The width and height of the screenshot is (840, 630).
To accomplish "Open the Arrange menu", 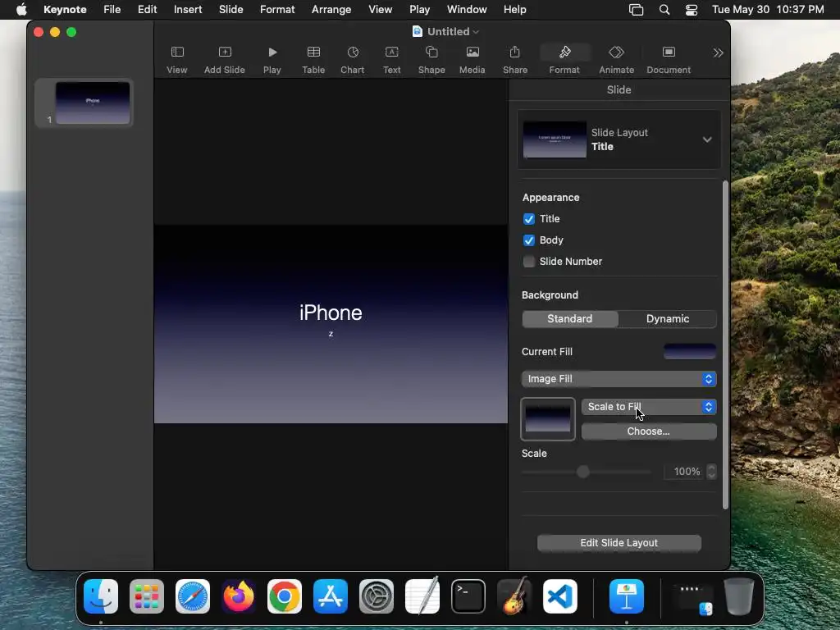I will tap(331, 10).
